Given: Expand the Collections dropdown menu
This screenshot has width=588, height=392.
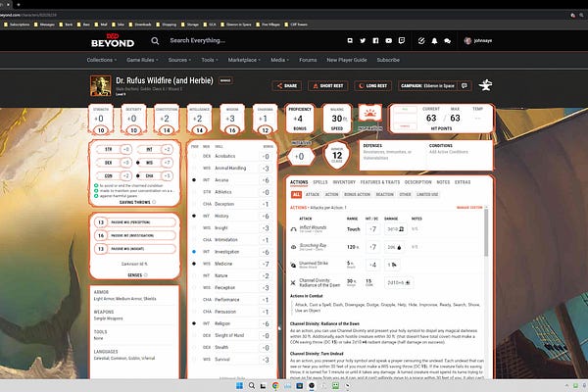Looking at the screenshot, I should [102, 60].
